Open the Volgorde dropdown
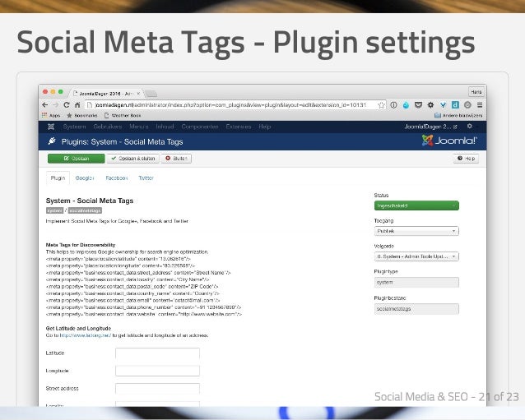This screenshot has height=420, width=525. pyautogui.click(x=416, y=256)
